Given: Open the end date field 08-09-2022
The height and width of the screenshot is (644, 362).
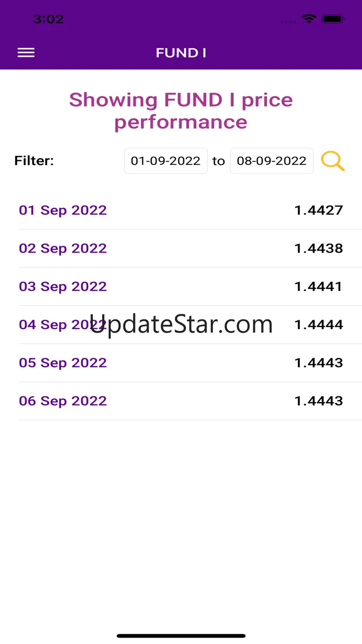Looking at the screenshot, I should 271,161.
